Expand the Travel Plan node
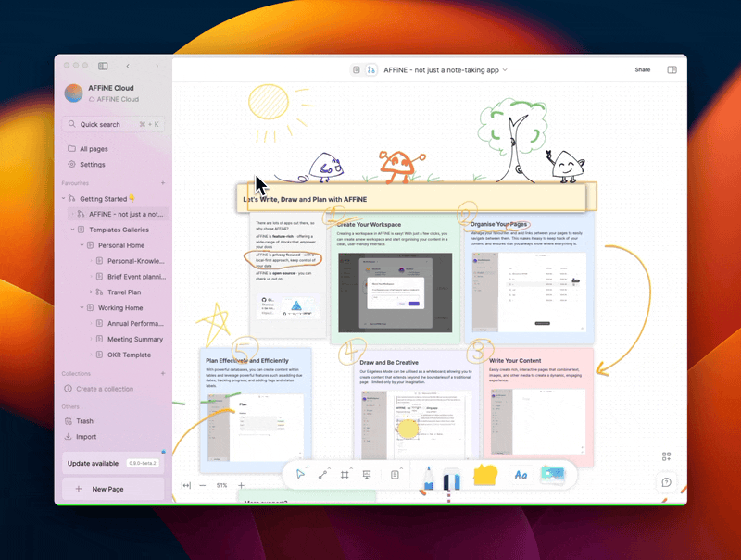Viewport: 741px width, 560px height. coord(91,292)
